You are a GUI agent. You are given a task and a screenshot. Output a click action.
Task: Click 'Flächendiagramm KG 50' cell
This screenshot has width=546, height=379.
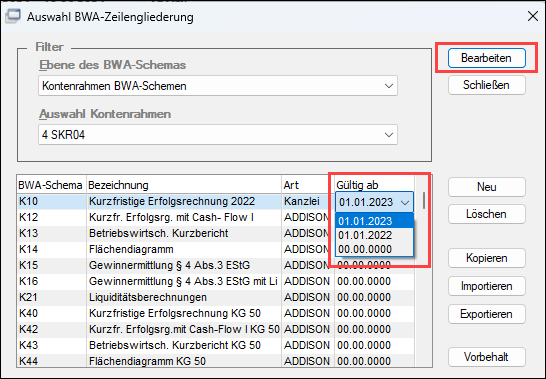click(x=184, y=361)
